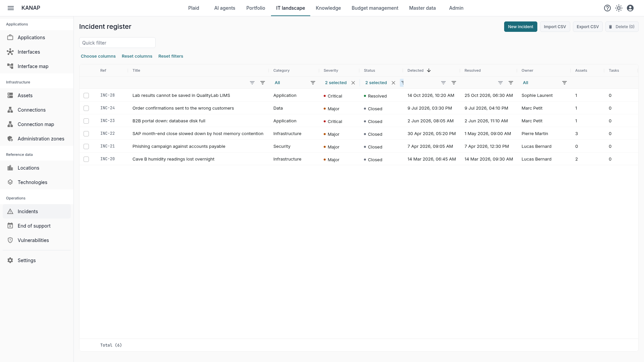644x362 pixels.
Task: Open Applications in the sidebar
Action: pyautogui.click(x=37, y=38)
